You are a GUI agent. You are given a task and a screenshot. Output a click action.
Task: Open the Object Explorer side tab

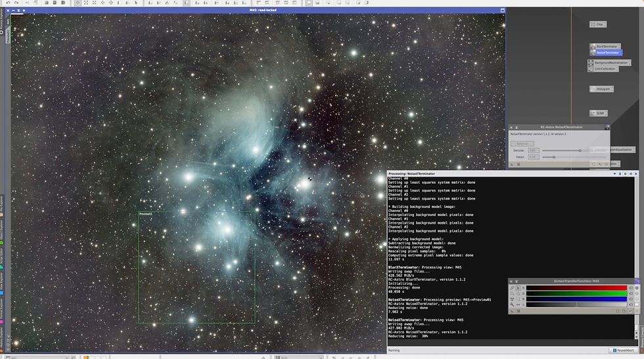(1, 232)
